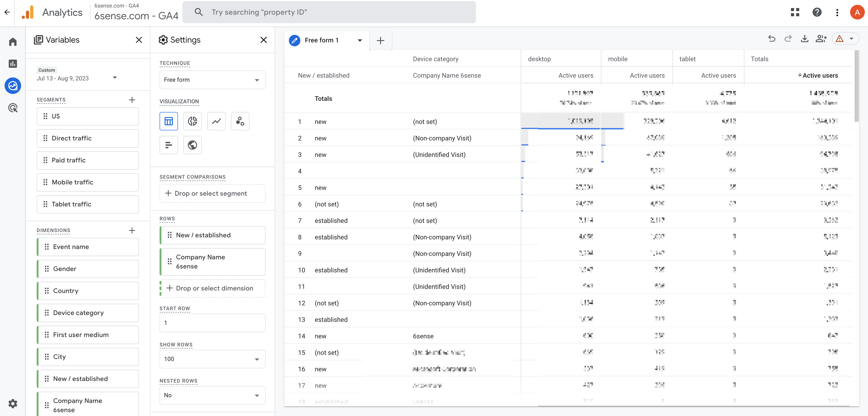Open the Technique Free form dropdown
This screenshot has width=868, height=416.
pos(212,80)
